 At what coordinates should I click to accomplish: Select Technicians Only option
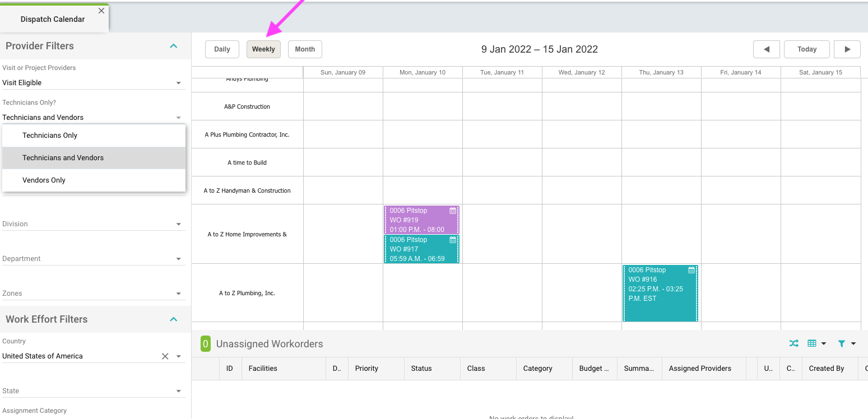pos(50,136)
